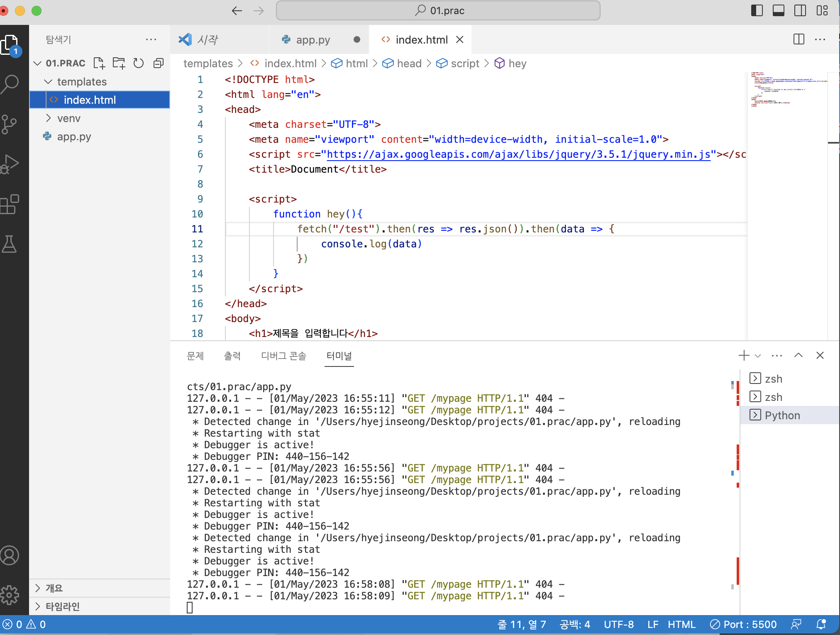Open the Manage settings gear
The width and height of the screenshot is (840, 635).
click(10, 595)
